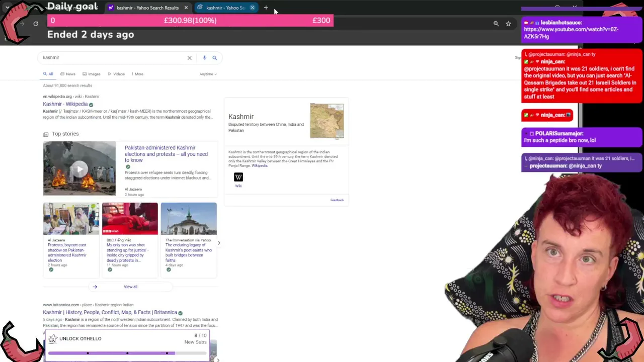Screen dimensions: 644x362
Task: Expand the More search options menu
Action: 137,74
